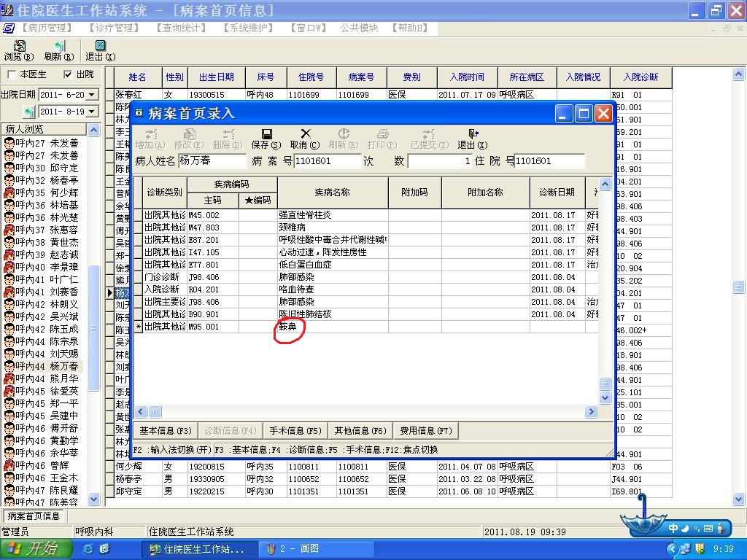Click the IME language indicator 中 in tray
The width and height of the screenshot is (747, 560).
(673, 528)
